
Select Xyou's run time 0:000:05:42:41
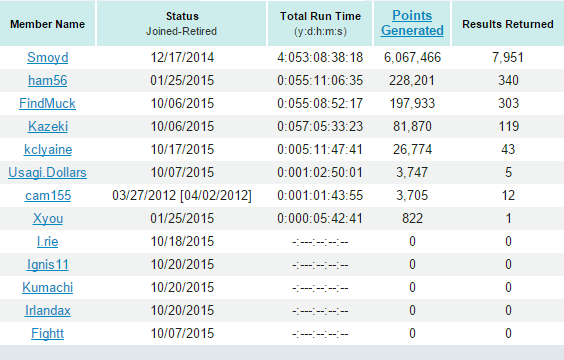320,219
